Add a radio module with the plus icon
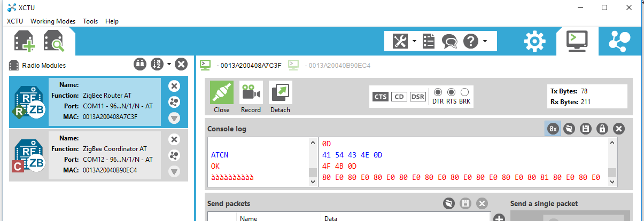Viewport: 644px width, 221px height. click(x=25, y=41)
